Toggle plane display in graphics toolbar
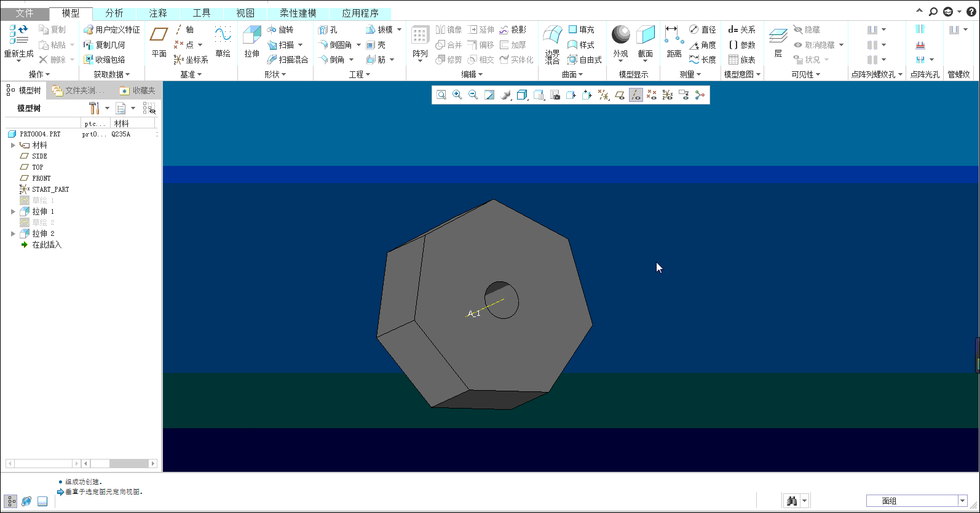980x513 pixels. pos(620,95)
